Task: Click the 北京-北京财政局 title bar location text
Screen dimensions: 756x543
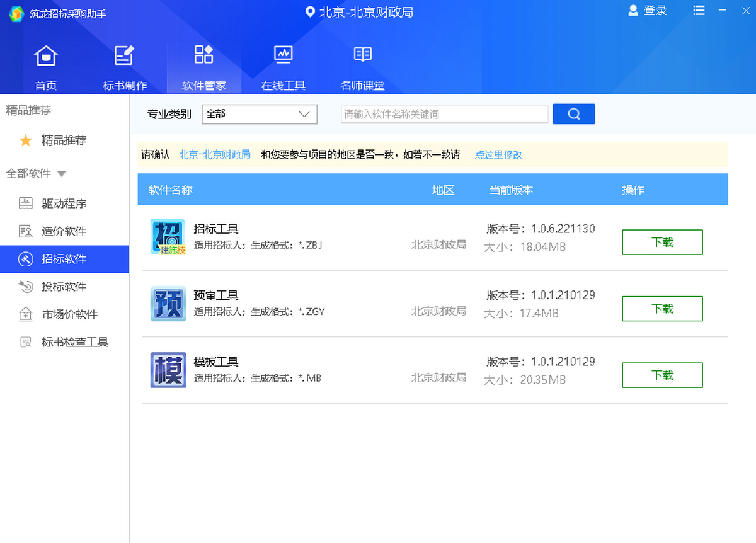Action: pos(366,12)
